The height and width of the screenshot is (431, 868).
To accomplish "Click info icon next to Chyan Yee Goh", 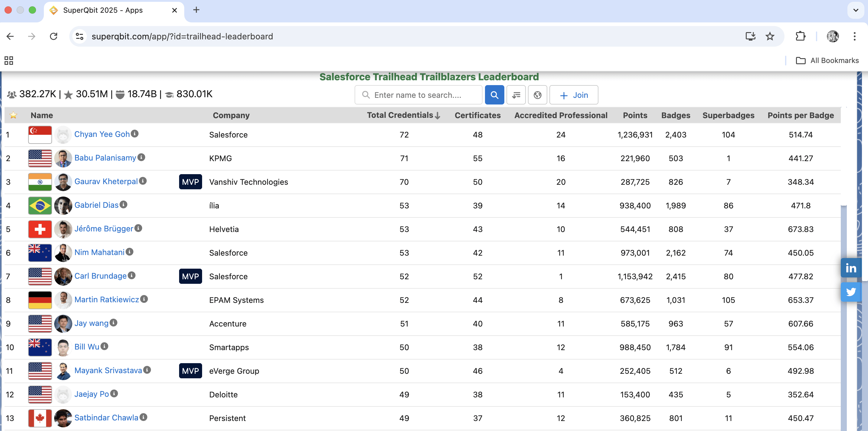I will (x=135, y=134).
